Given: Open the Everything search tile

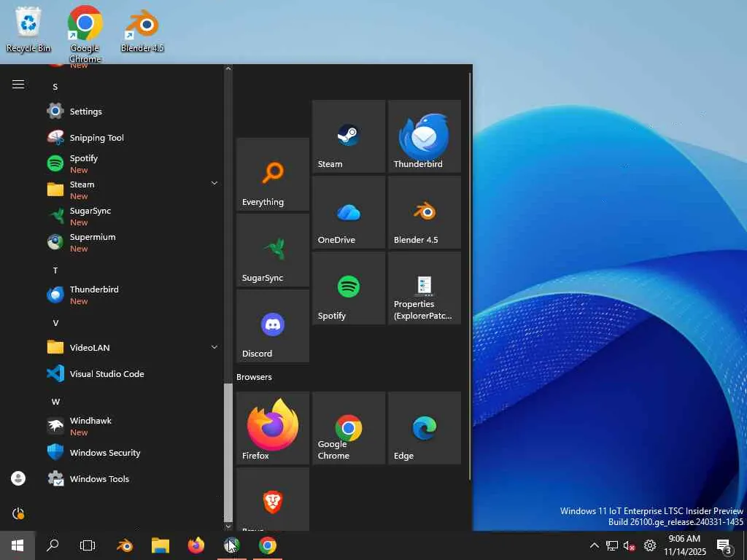Looking at the screenshot, I should (273, 174).
